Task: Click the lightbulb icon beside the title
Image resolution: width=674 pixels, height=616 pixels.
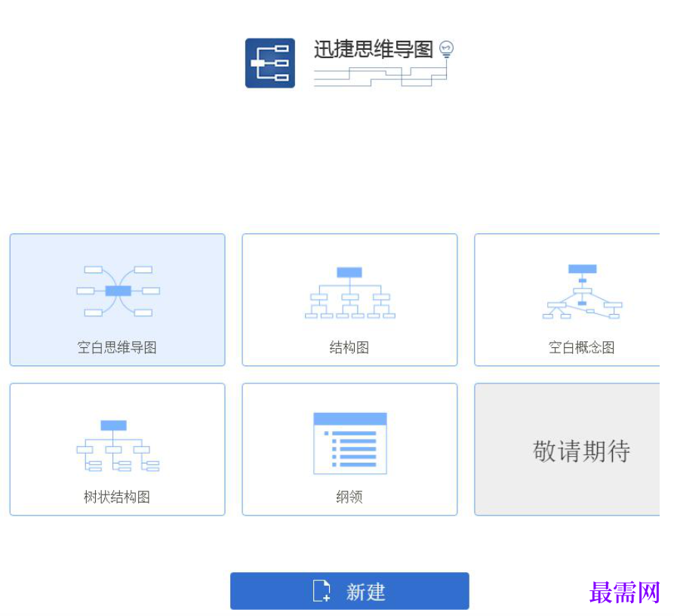Action: pos(446,49)
